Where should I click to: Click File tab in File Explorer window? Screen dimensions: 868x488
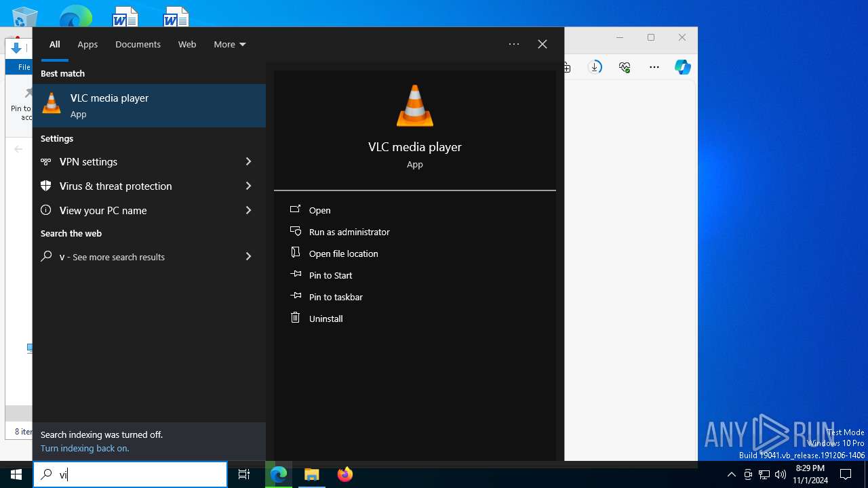[x=24, y=67]
